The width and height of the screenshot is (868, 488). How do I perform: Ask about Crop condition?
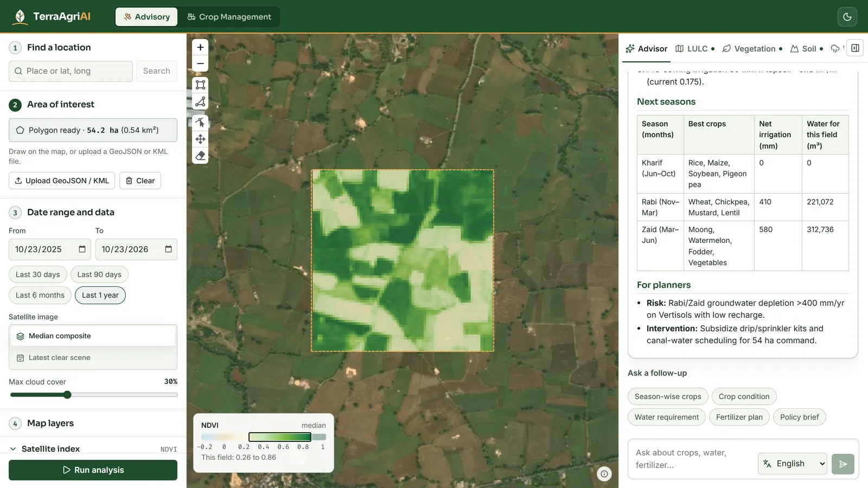[x=744, y=396]
